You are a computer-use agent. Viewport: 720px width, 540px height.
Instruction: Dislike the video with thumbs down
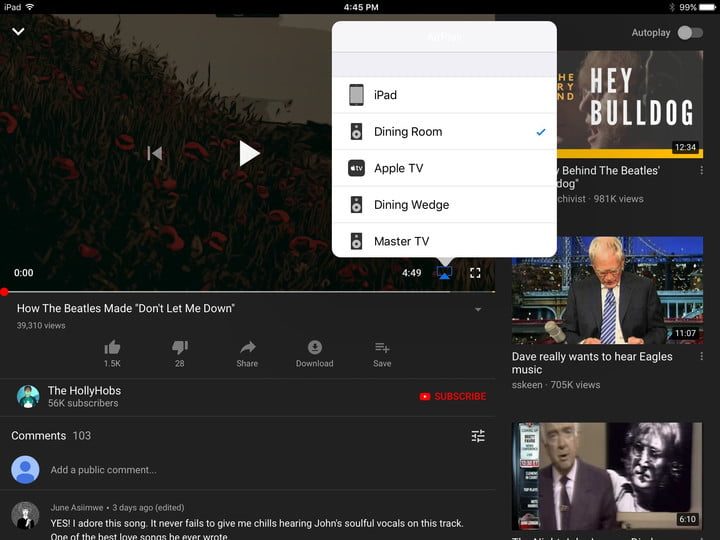click(180, 353)
